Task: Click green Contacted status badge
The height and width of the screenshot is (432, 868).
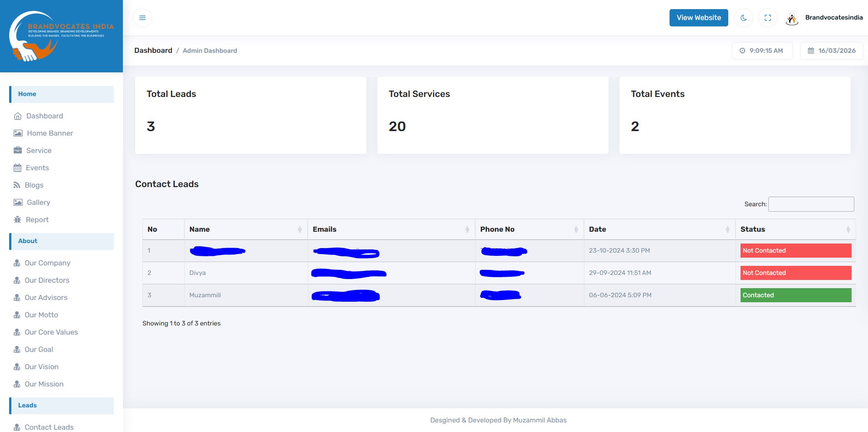Action: [x=795, y=295]
